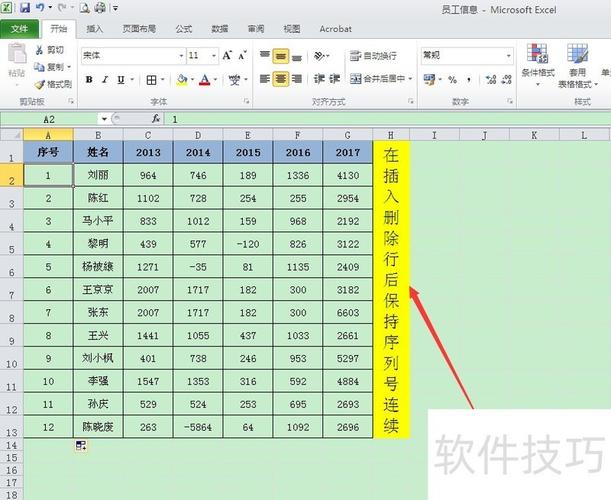This screenshot has width=611, height=500.
Task: Open font color dropdown arrow
Action: coord(215,80)
